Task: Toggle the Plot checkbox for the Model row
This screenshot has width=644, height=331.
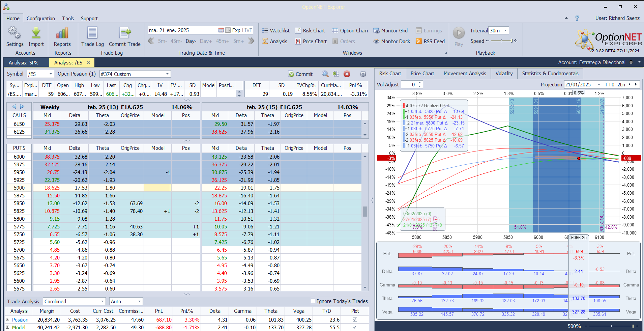Action: pyautogui.click(x=355, y=327)
